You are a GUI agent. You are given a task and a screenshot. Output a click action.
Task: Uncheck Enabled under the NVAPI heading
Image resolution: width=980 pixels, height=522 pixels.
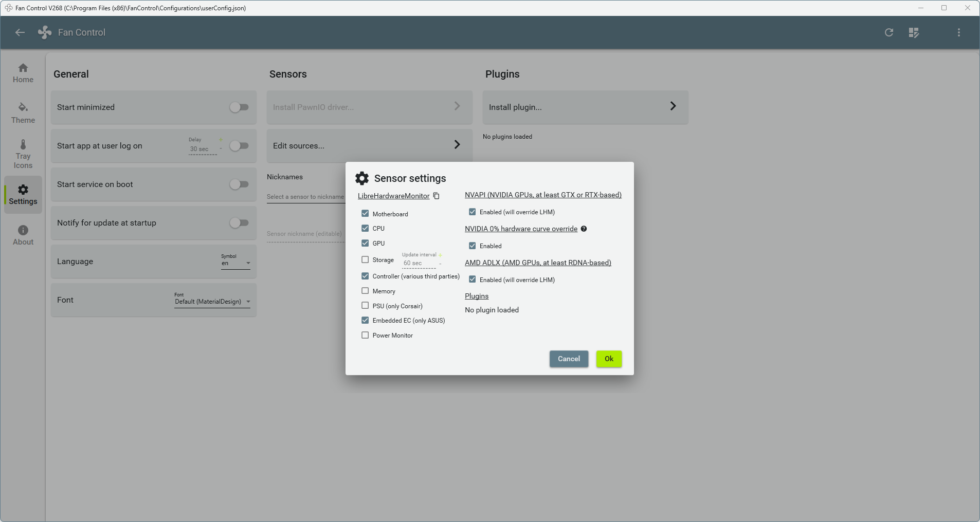tap(472, 212)
